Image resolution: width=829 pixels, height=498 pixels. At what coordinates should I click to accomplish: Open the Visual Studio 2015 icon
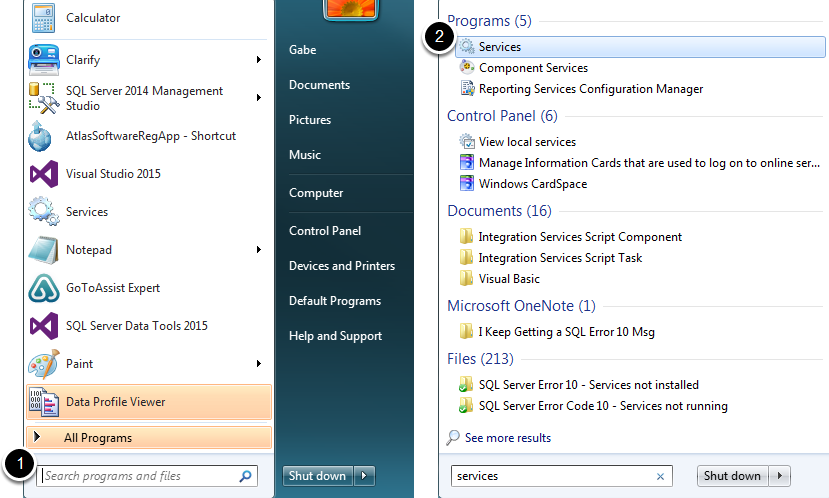coord(43,174)
